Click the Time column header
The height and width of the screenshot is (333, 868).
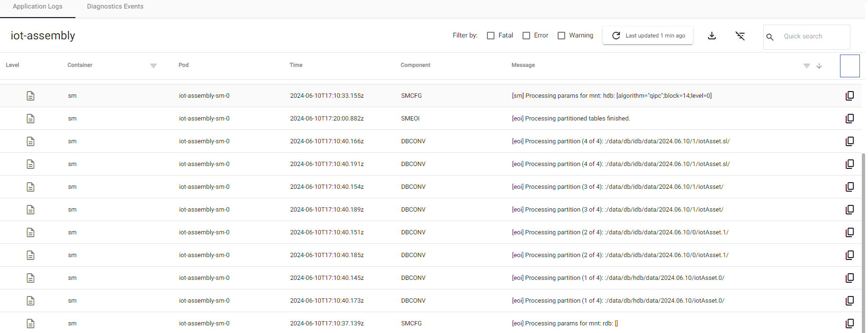point(296,65)
